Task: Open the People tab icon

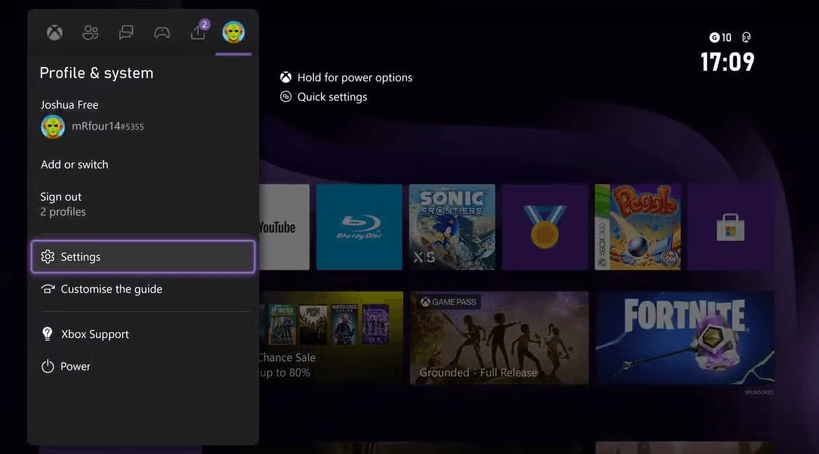Action: click(x=91, y=33)
